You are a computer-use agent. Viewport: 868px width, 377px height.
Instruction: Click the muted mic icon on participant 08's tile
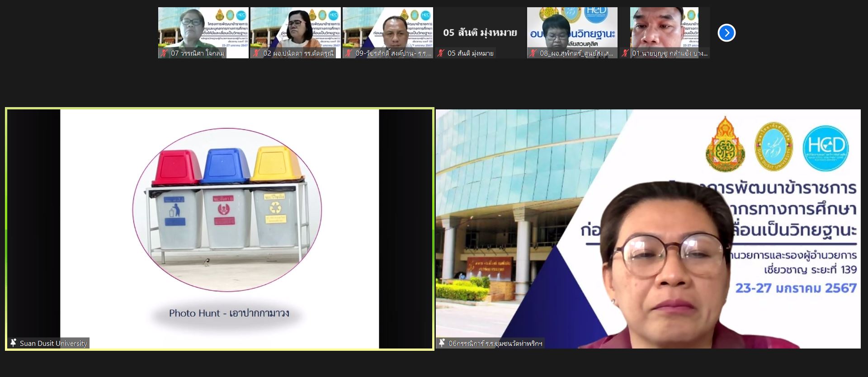(533, 53)
